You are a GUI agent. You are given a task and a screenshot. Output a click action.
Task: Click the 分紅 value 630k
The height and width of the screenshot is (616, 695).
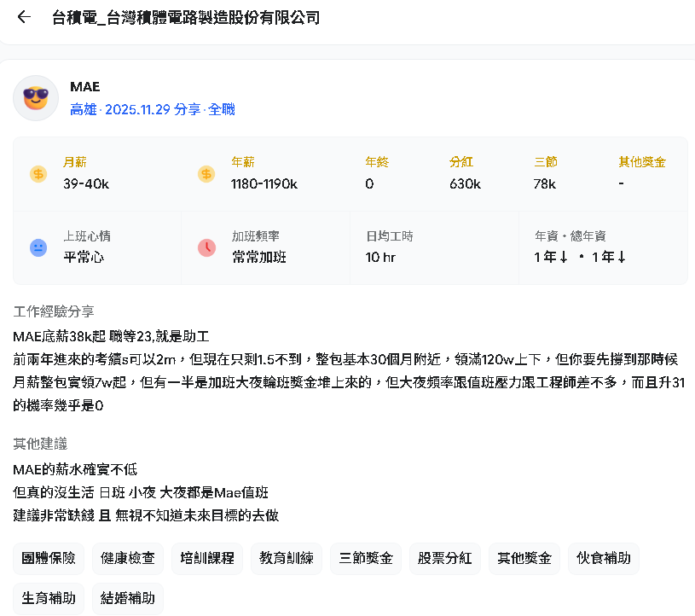point(465,183)
